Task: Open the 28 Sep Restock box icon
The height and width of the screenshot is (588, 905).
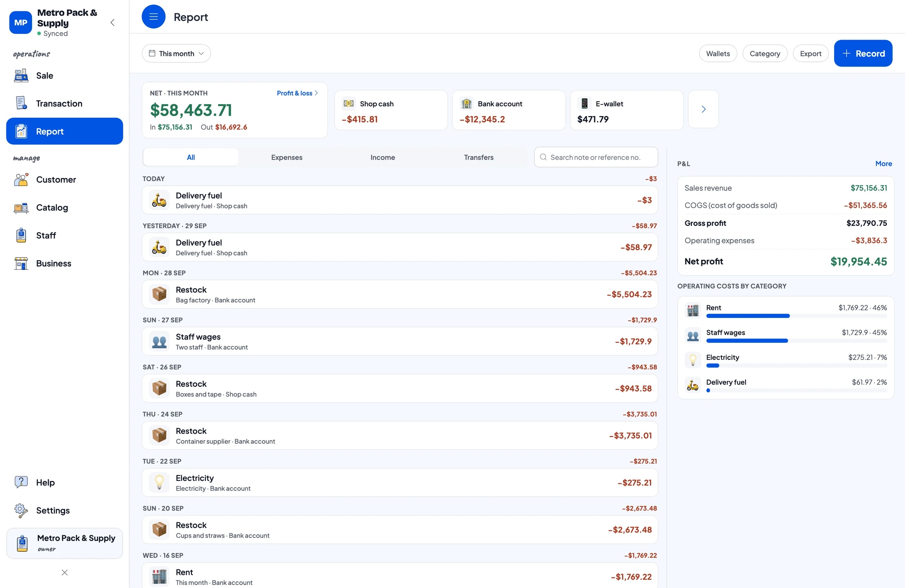Action: [160, 294]
